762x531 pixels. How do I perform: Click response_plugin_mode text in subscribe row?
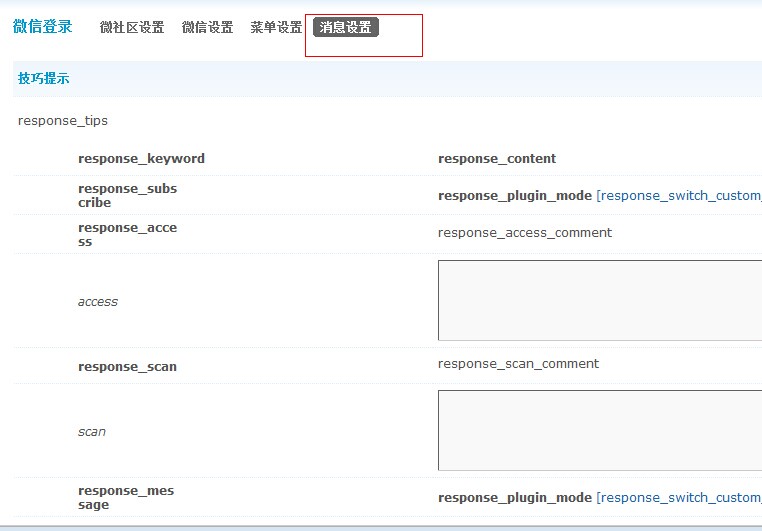point(515,195)
